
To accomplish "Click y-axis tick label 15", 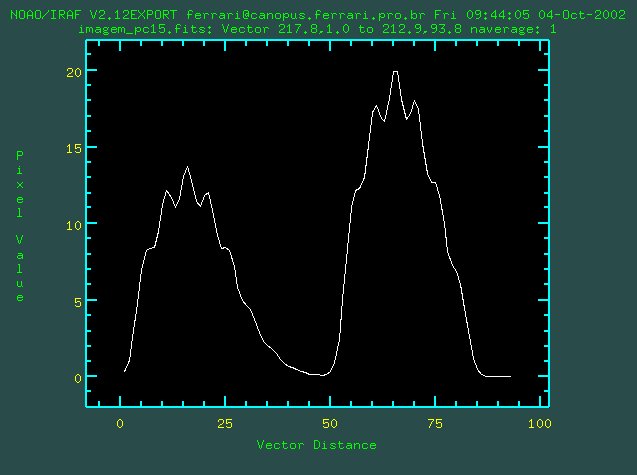I will point(74,149).
